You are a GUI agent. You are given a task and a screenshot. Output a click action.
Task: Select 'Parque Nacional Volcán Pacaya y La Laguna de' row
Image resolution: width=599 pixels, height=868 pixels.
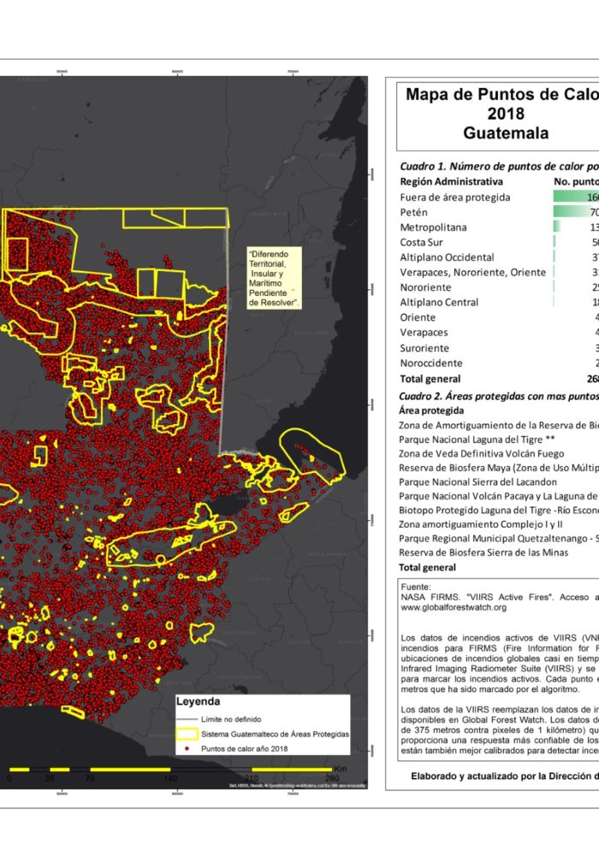(499, 496)
